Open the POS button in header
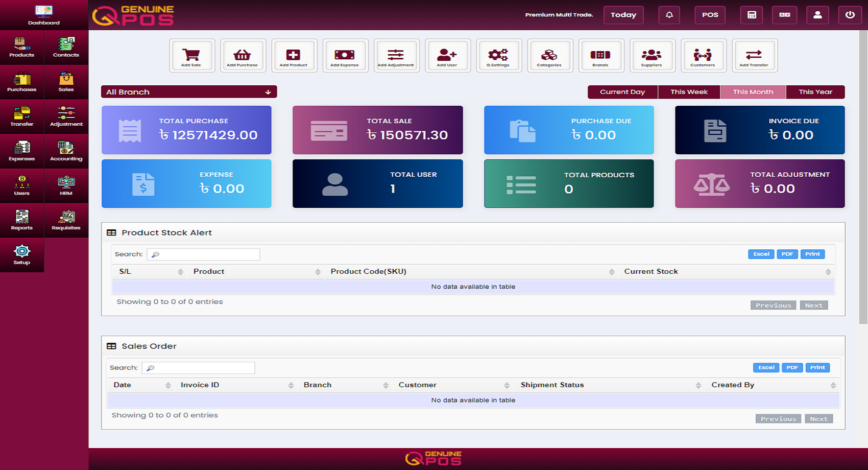The image size is (868, 470). point(710,15)
